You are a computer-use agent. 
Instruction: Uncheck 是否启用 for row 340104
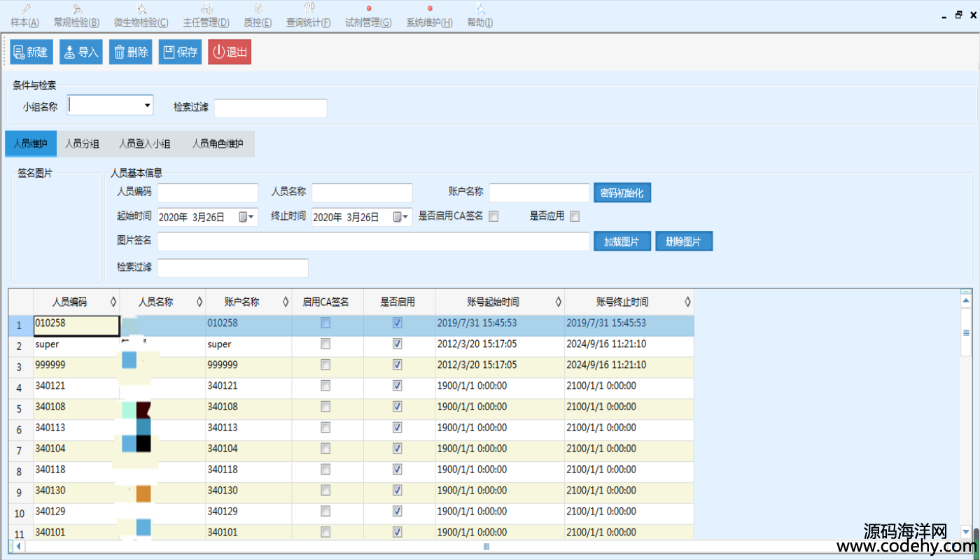pos(398,448)
